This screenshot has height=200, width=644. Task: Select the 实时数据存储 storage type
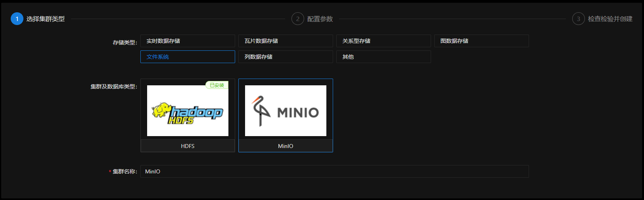[x=188, y=41]
